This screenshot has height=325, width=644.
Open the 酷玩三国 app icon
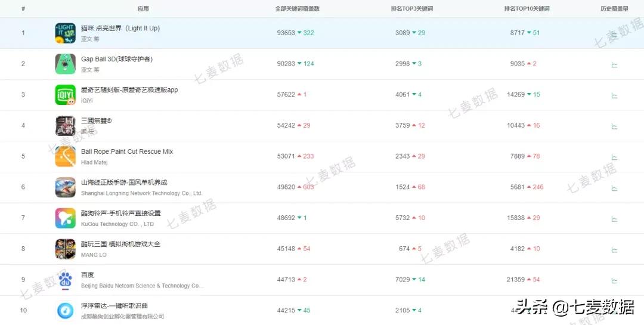point(66,249)
